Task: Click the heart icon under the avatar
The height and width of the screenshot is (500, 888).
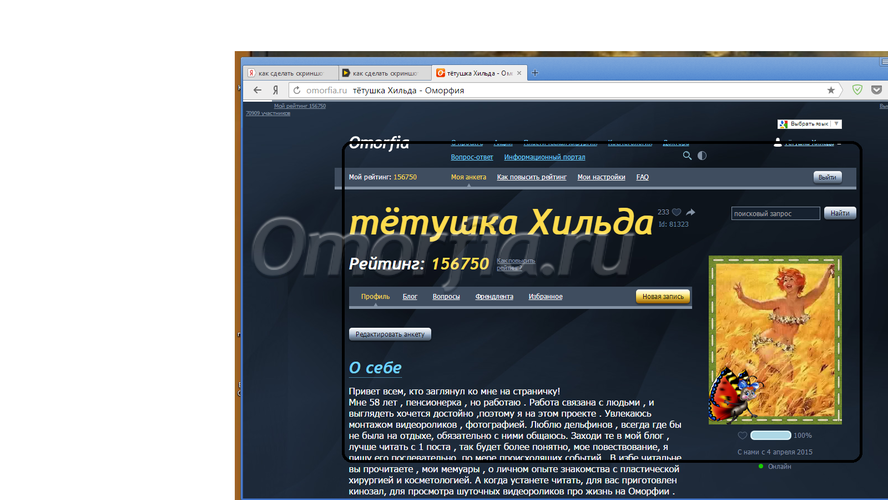Action: pos(742,435)
